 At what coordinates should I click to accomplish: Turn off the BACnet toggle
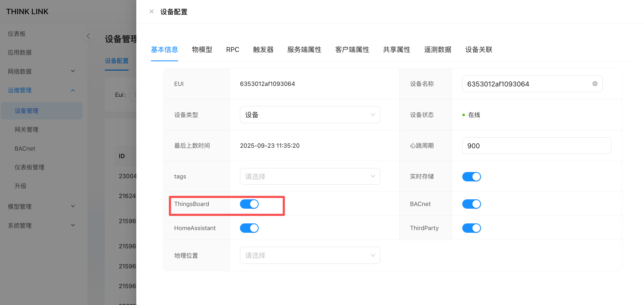tap(471, 204)
